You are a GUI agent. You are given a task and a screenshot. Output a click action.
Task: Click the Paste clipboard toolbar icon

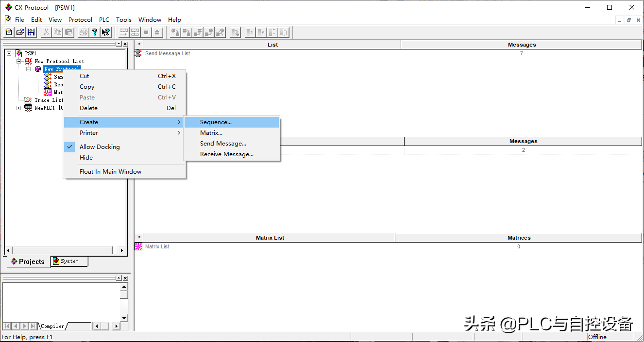[68, 33]
